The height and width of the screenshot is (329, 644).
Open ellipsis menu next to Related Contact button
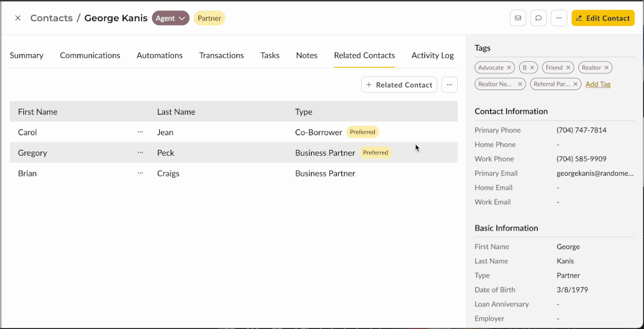450,85
